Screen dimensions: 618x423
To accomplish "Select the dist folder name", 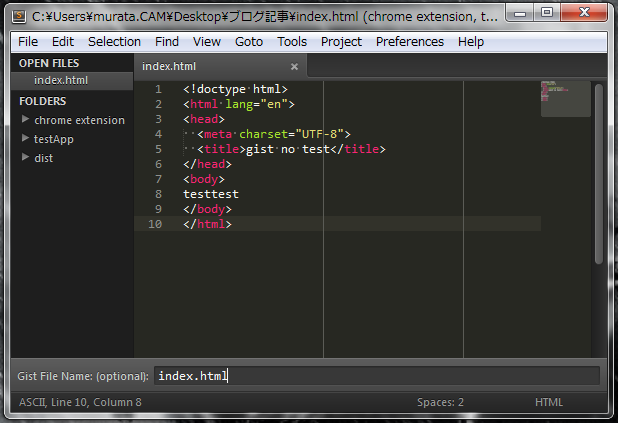I will coord(43,158).
